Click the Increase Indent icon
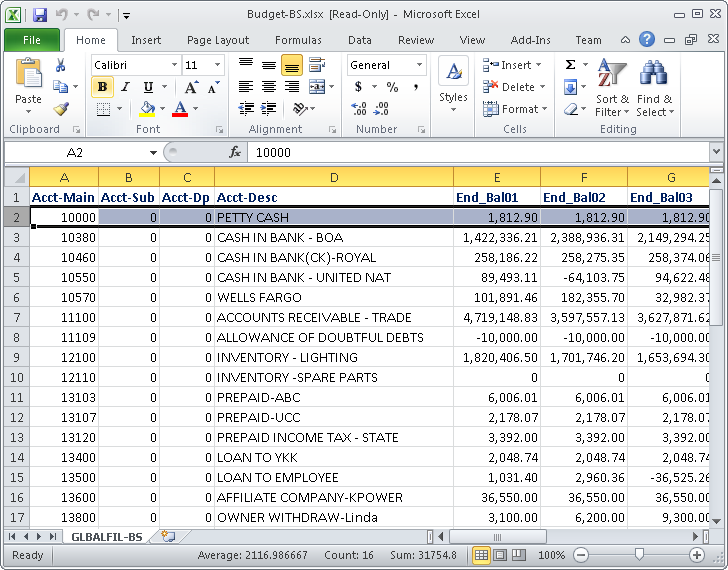The image size is (728, 570). coord(269,109)
